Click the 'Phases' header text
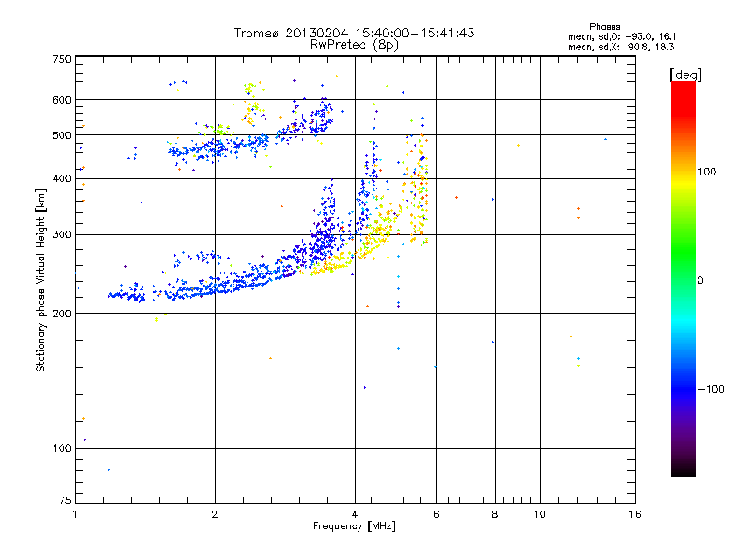Viewport: 747px width, 560px height. tap(604, 27)
